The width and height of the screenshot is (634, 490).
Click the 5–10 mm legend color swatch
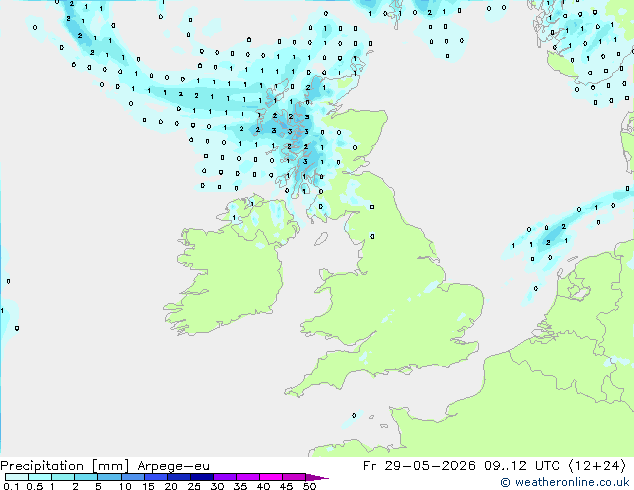tap(109, 477)
